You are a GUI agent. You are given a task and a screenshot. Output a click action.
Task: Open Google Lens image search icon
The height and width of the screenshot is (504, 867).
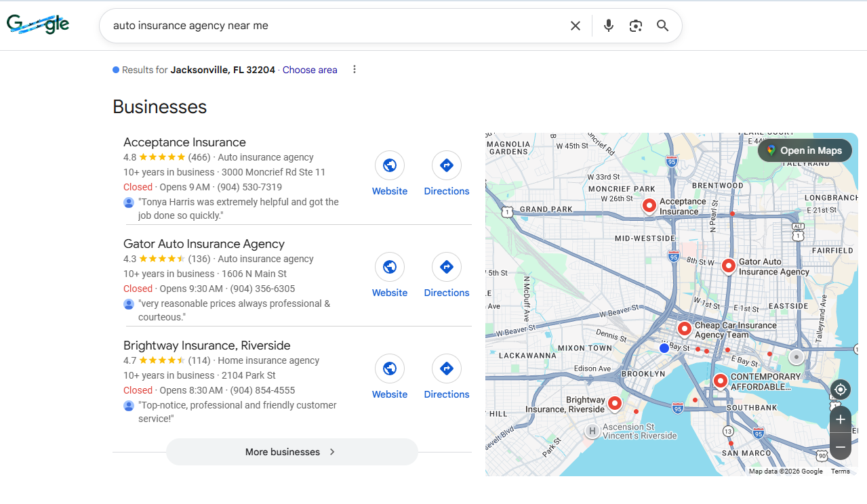635,26
